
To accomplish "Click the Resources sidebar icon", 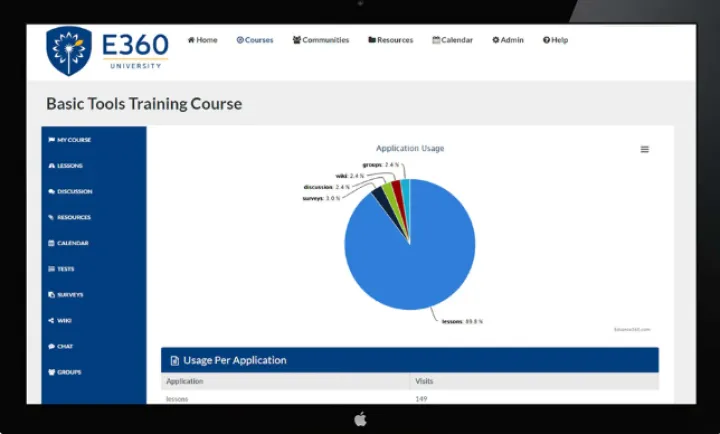I will 51,218.
